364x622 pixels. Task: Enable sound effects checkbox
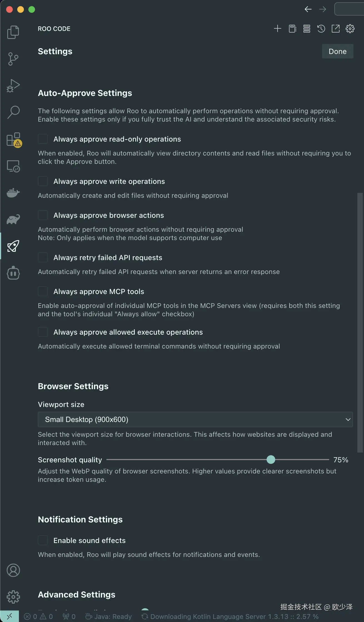[43, 540]
